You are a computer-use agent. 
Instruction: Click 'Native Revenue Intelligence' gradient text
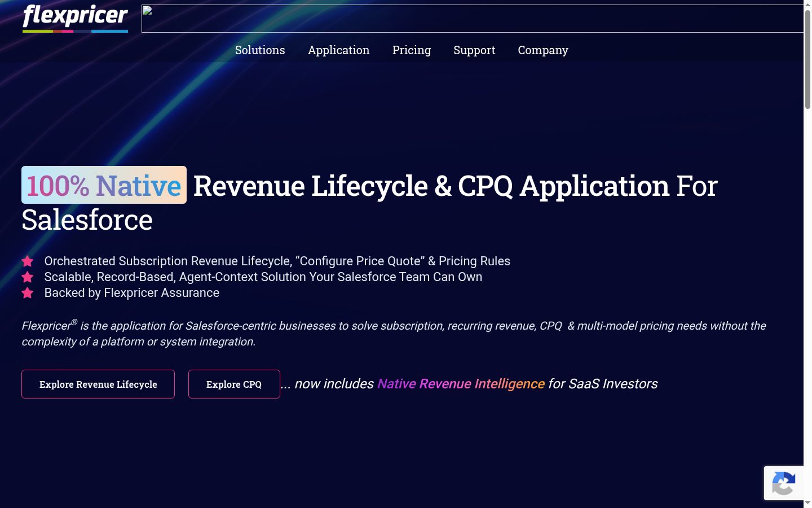(x=461, y=384)
